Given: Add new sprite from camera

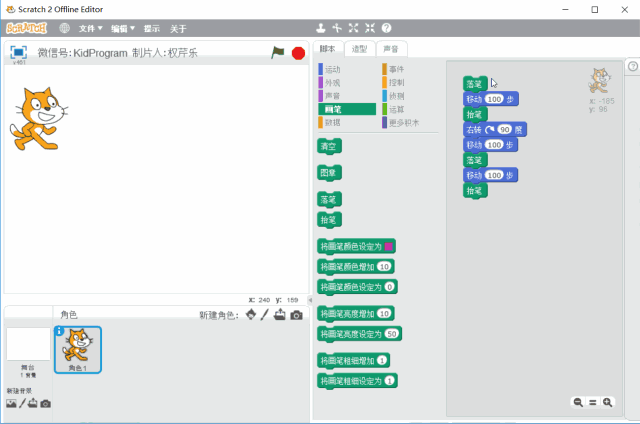Looking at the screenshot, I should click(x=297, y=315).
